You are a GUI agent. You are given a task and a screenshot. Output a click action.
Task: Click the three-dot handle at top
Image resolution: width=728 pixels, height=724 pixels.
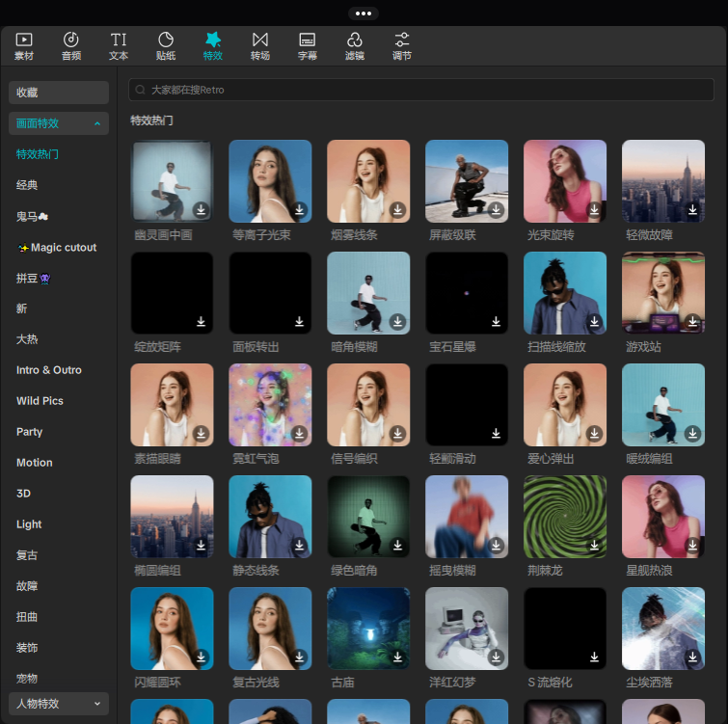coord(364,13)
